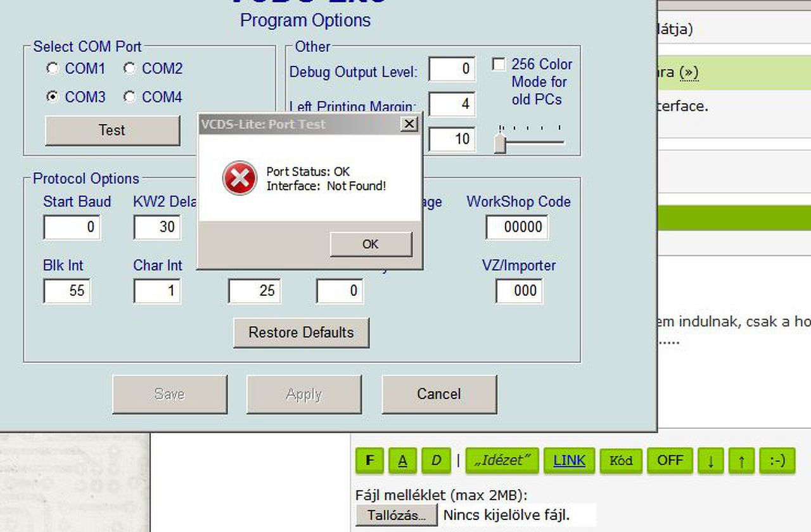The height and width of the screenshot is (532, 811).
Task: Click the slider thumb under 256 Color Mode
Action: click(x=501, y=143)
